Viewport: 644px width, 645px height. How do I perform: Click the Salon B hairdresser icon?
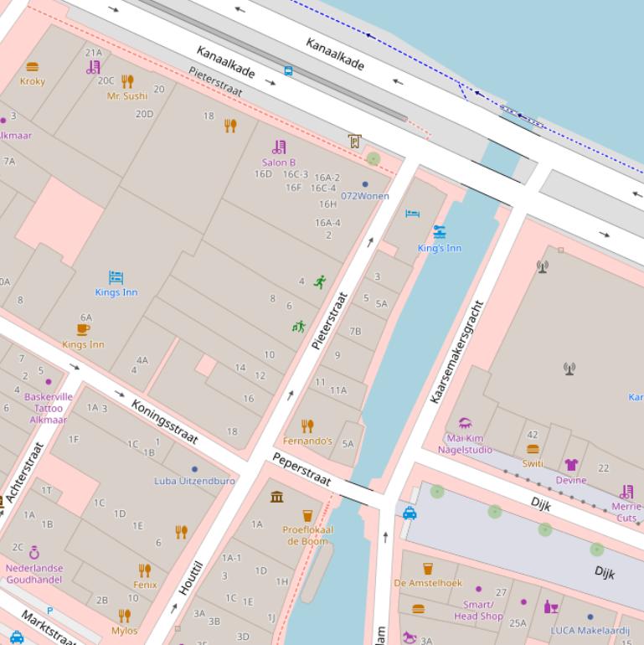[279, 147]
